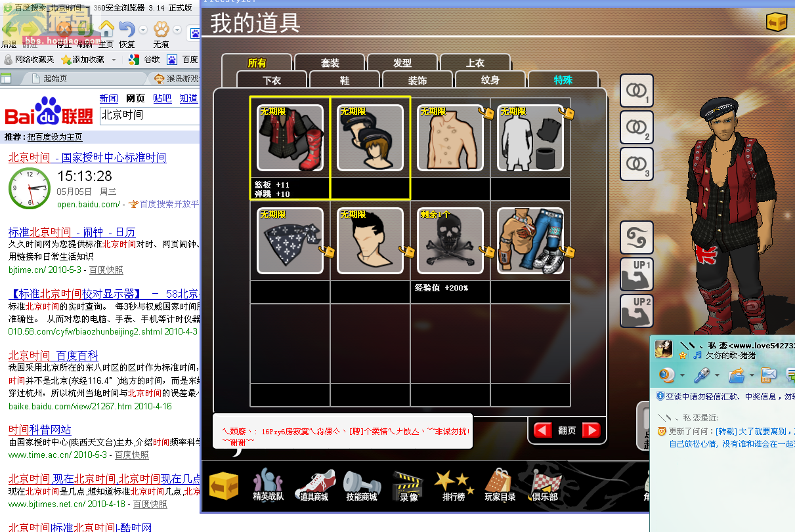Open 谷歌 bookmark in browser
The width and height of the screenshot is (795, 532).
point(144,60)
